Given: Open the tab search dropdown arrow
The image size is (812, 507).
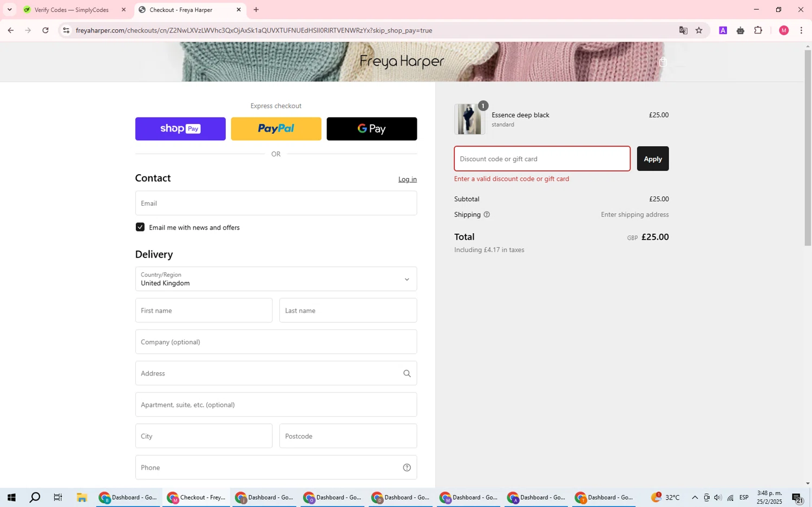Looking at the screenshot, I should coord(9,10).
